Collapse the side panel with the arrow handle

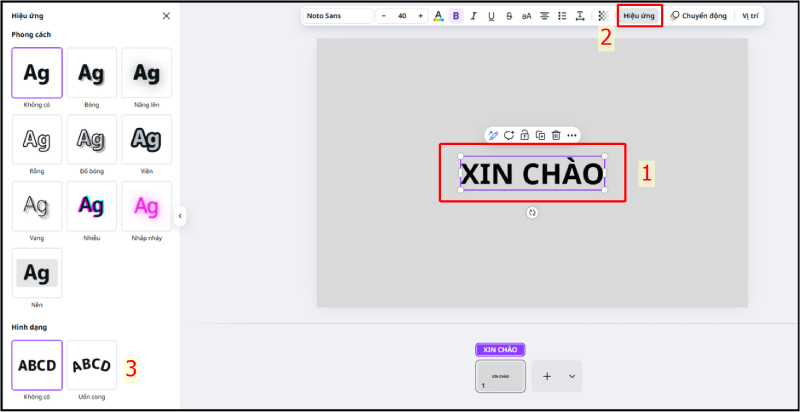click(x=181, y=215)
